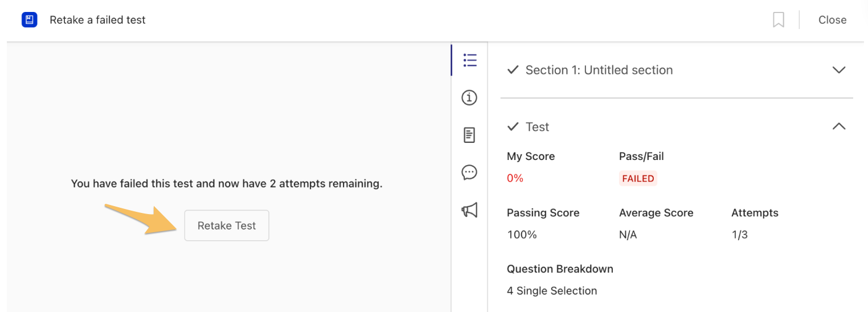Collapse the Test panel chevron
The image size is (868, 312).
coord(839,126)
